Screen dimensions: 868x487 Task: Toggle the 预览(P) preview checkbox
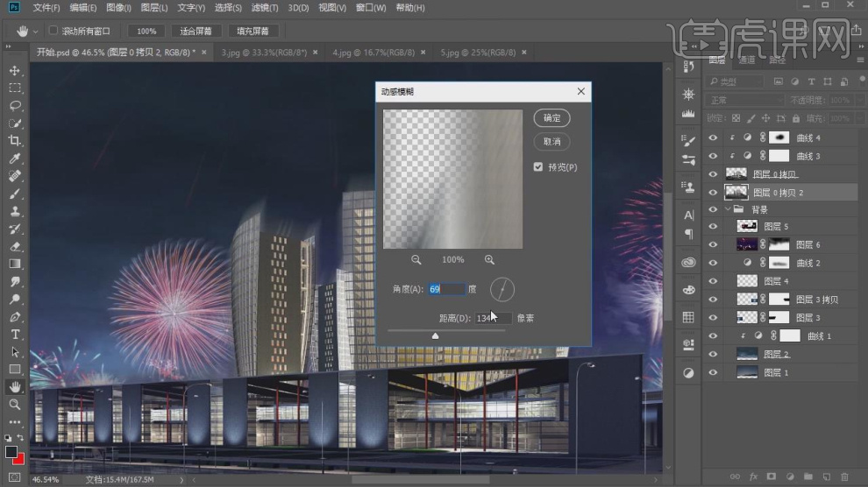point(538,166)
